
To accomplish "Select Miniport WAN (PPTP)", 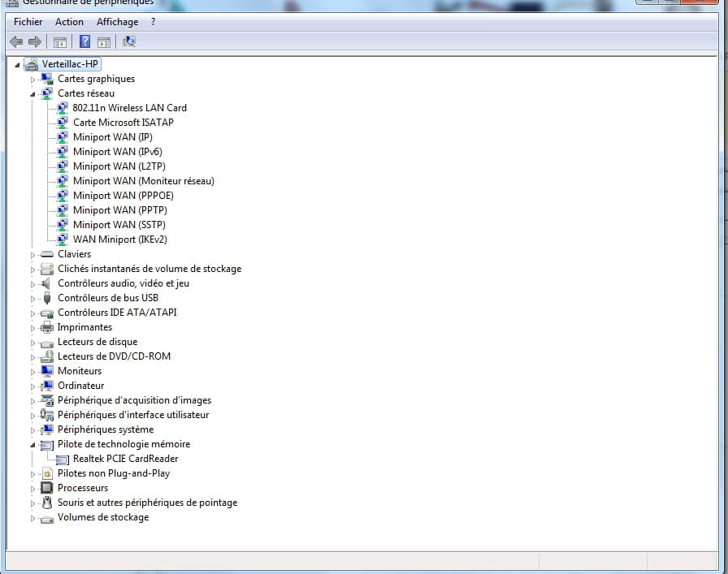I will pos(119,210).
